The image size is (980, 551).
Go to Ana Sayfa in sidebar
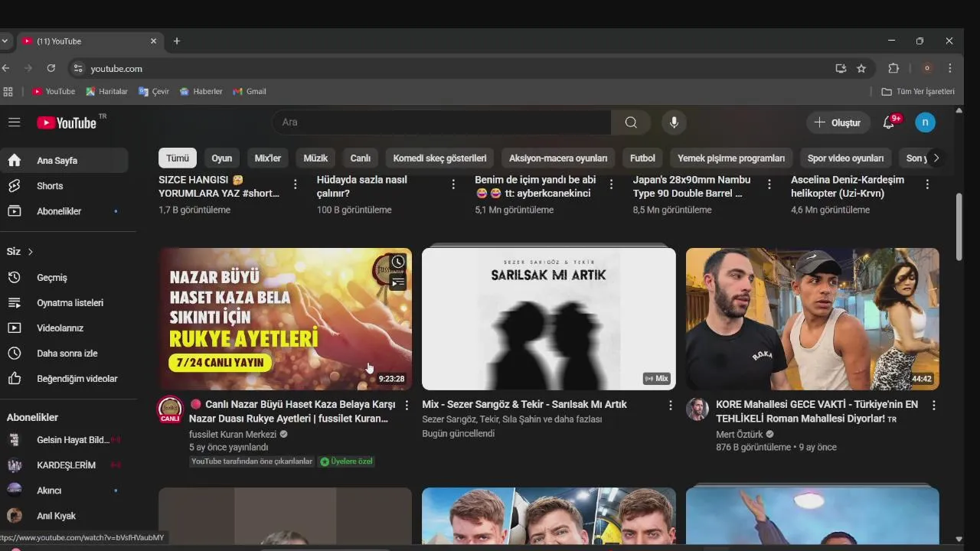click(64, 161)
